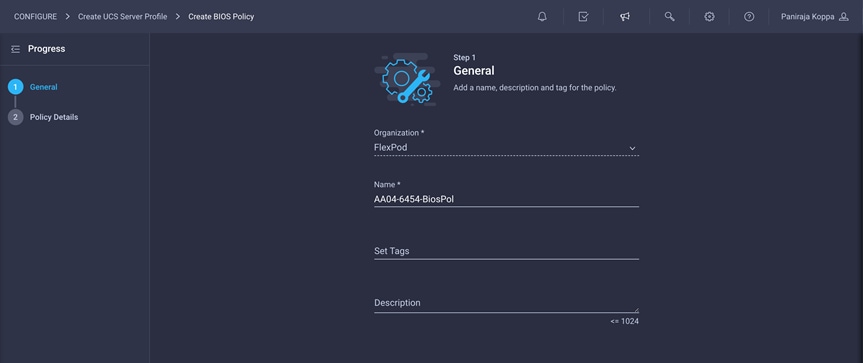Select step 1 circle in Progress

(15, 87)
